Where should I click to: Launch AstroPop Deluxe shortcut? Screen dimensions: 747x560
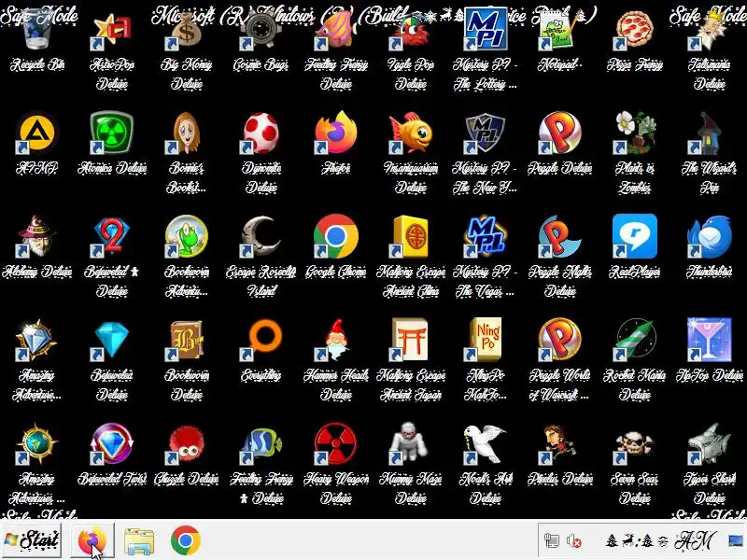pyautogui.click(x=112, y=31)
